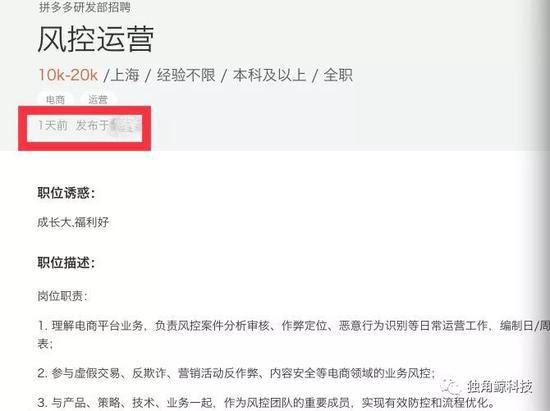The width and height of the screenshot is (550, 411).
Task: Click duty item 3 about 风控团队
Action: pyautogui.click(x=266, y=403)
